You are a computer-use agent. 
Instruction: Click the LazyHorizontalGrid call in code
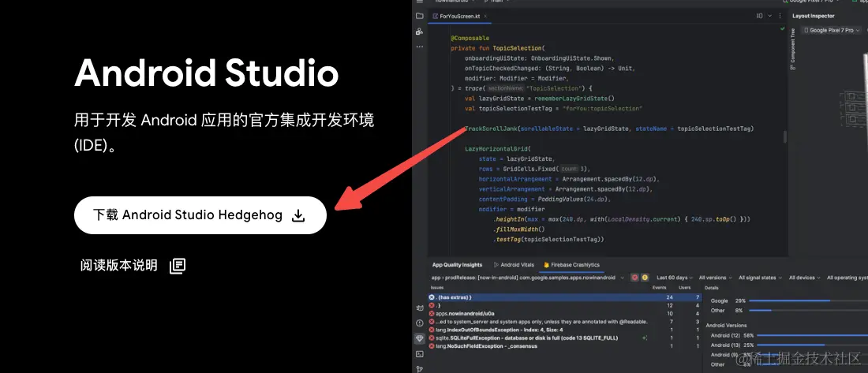click(498, 149)
